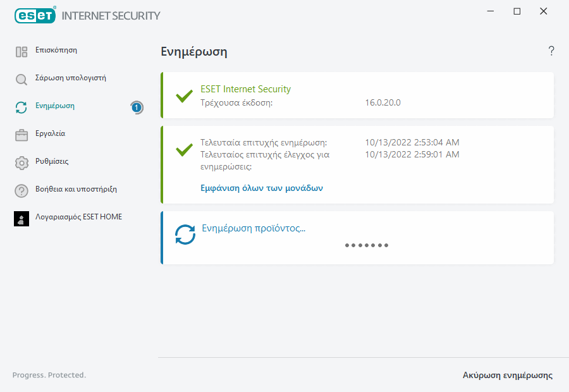Click the ESET HOME account avatar icon
Screen dimensions: 569x392
coord(21,219)
